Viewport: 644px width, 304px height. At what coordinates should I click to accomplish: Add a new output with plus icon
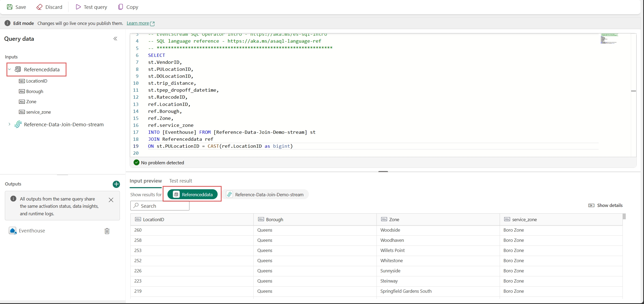[x=116, y=184]
